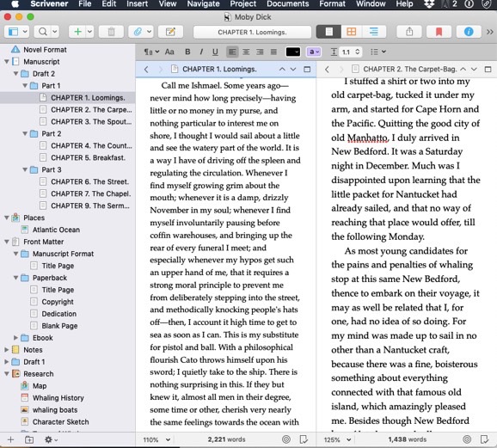Open the list style dropdown
This screenshot has height=448, width=497.
click(x=378, y=52)
